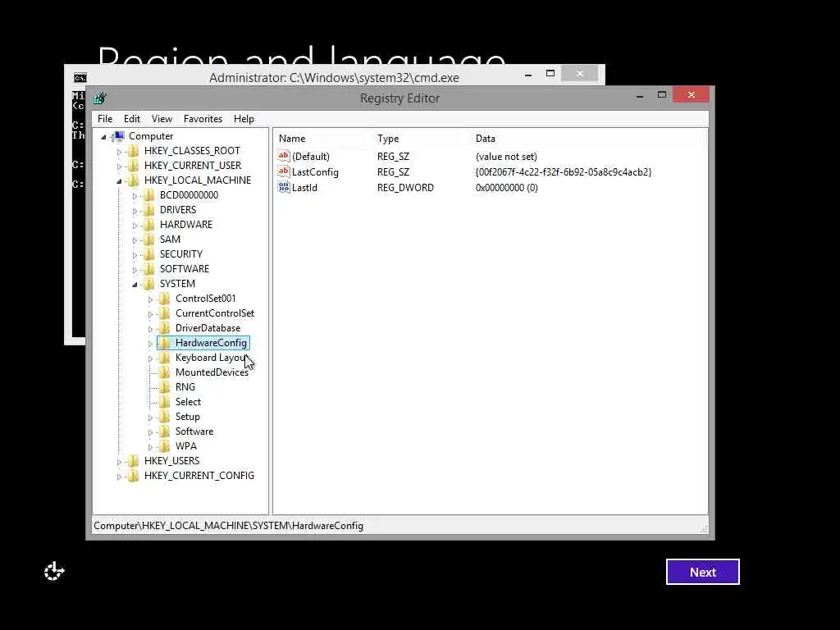Expand the HKEY_CURRENT_CONFIG arrow
Viewport: 840px width, 630px height.
[119, 477]
